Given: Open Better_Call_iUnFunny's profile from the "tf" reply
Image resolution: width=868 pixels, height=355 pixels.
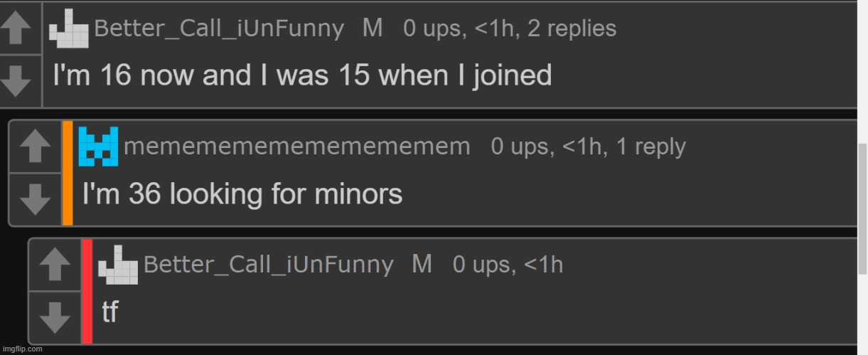Looking at the screenshot, I should click(268, 265).
